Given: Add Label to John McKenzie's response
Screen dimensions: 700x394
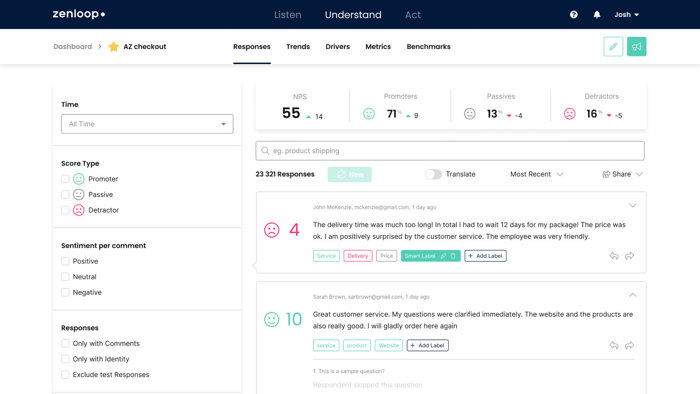Looking at the screenshot, I should pyautogui.click(x=485, y=256).
